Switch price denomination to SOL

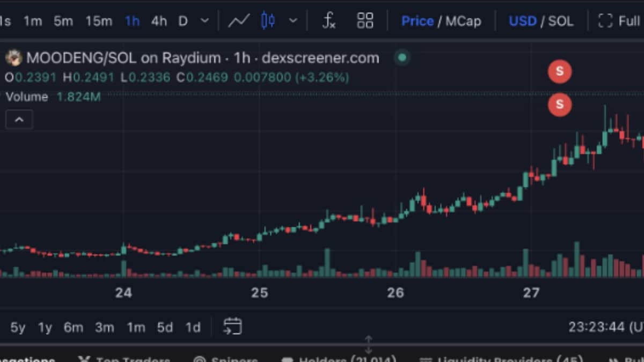coord(561,21)
